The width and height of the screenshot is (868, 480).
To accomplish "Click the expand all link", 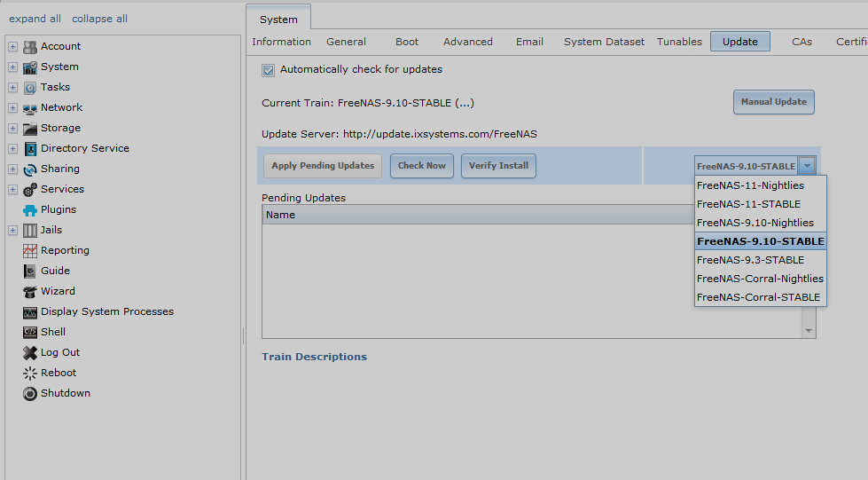I will coord(35,19).
